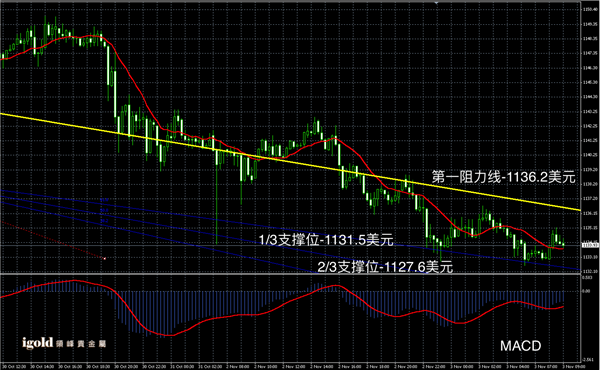Click the 0.00 zero level label in MACD panel

(586, 291)
